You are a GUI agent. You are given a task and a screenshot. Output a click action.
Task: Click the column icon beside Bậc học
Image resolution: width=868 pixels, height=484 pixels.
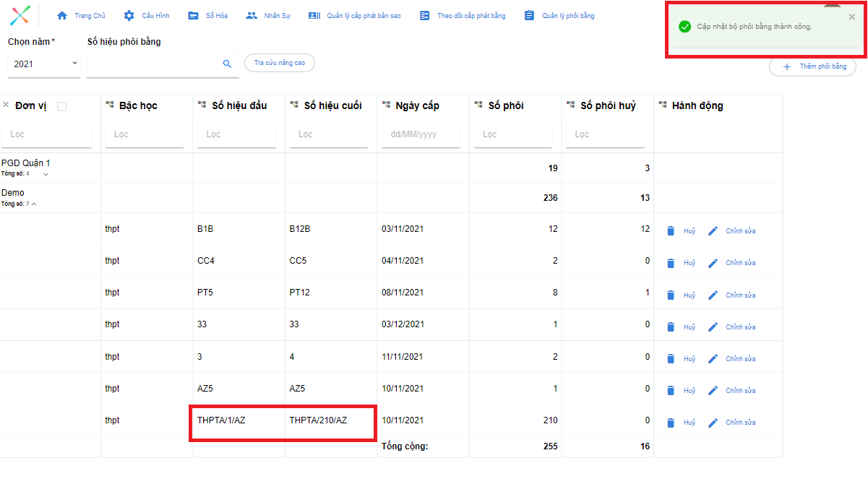click(x=110, y=105)
